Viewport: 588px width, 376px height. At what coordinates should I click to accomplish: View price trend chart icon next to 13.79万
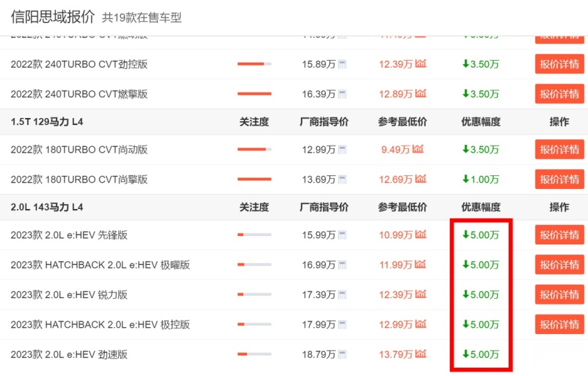[x=421, y=353]
